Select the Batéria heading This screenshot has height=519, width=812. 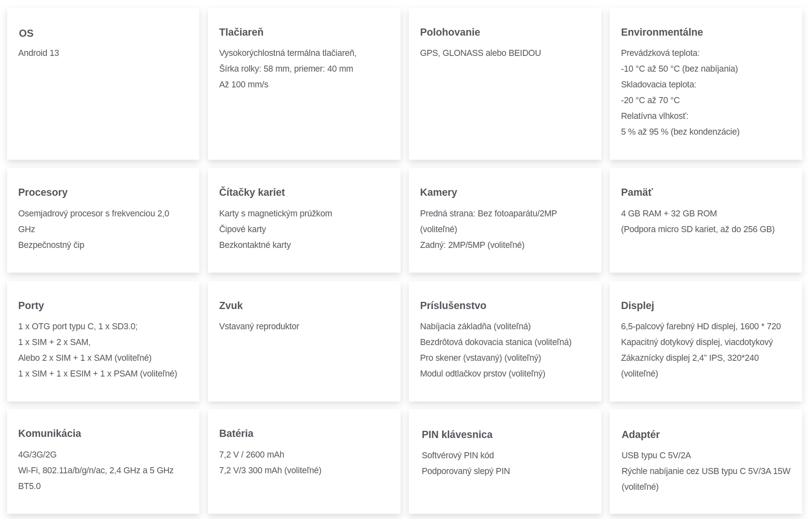(x=236, y=433)
